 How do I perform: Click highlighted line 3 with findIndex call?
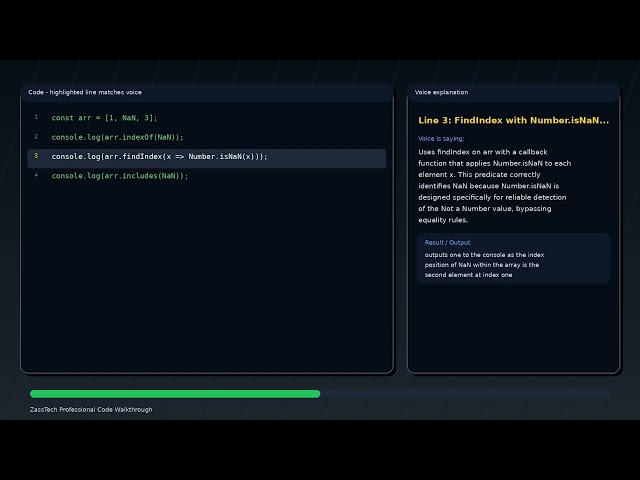click(x=207, y=157)
